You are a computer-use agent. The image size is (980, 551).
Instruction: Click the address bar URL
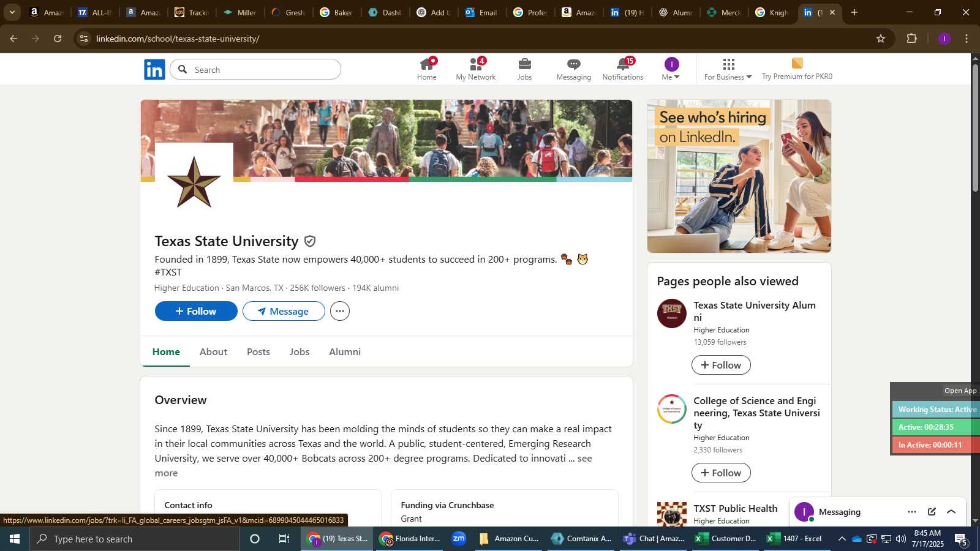pyautogui.click(x=178, y=39)
